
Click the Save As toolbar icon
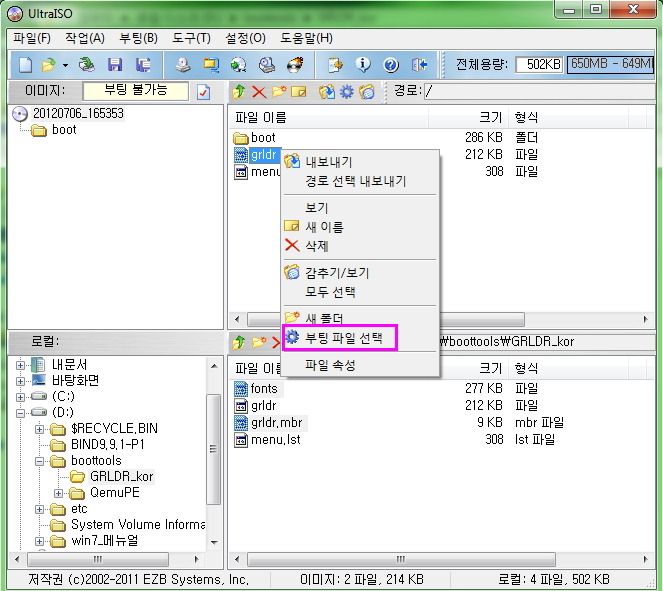pos(143,65)
